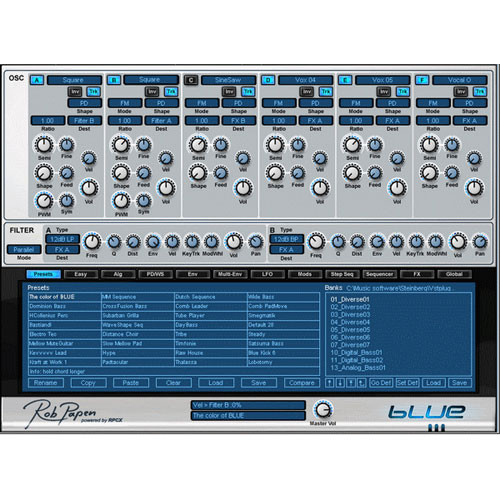The image size is (500, 500).
Task: Click the Rename preset button
Action: pos(46,383)
